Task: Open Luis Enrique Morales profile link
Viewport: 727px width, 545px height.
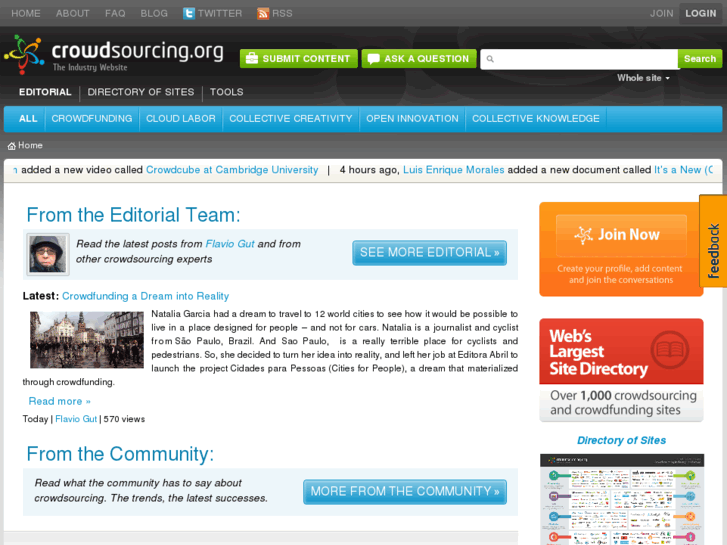Action: [x=453, y=170]
